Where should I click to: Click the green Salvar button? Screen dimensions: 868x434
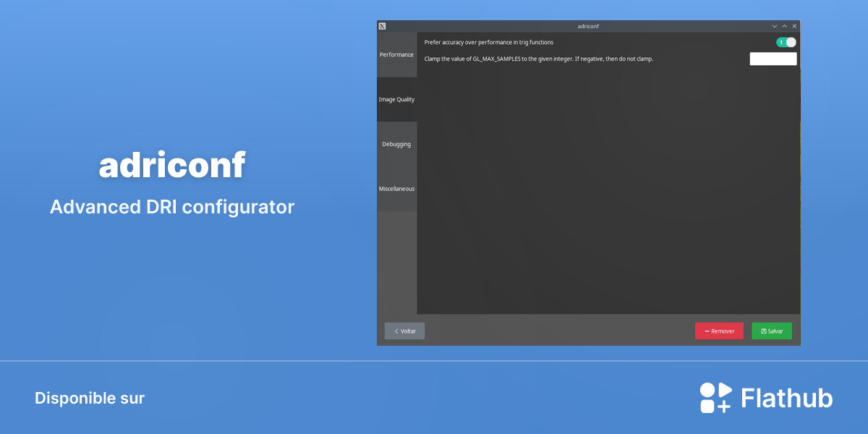point(772,331)
